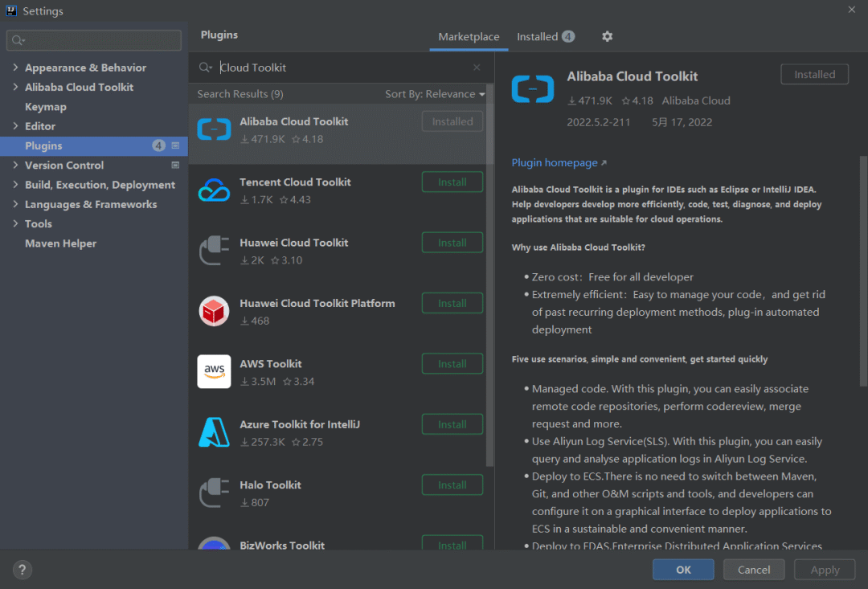
Task: Click the Tencent Cloud Toolkit cloud icon
Action: point(214,190)
